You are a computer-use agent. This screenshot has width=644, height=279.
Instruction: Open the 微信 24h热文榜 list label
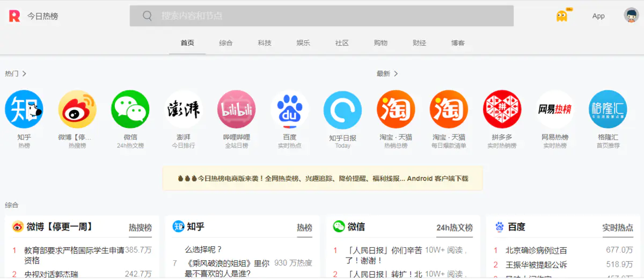(455, 228)
